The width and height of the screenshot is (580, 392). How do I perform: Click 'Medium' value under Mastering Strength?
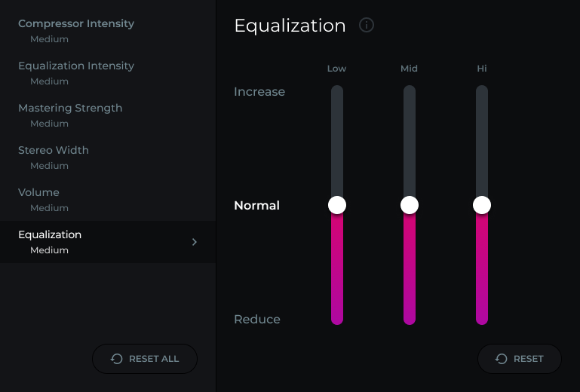49,124
